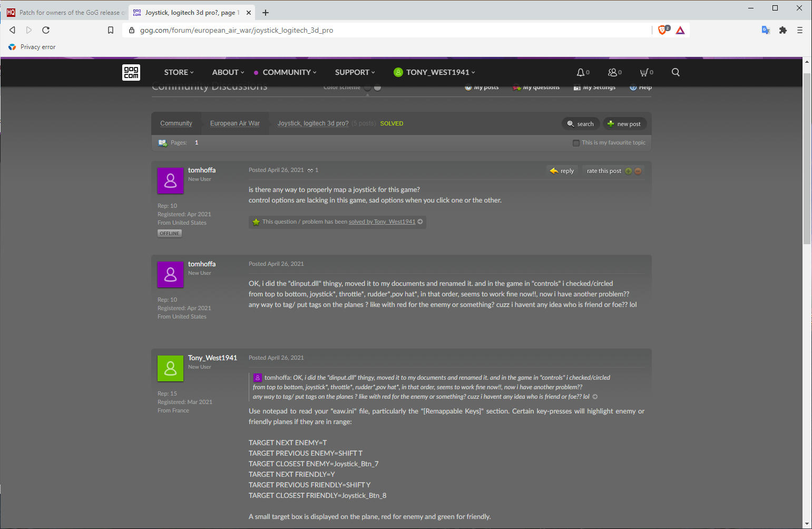
Task: Open the browser hamburger menu
Action: pyautogui.click(x=800, y=30)
